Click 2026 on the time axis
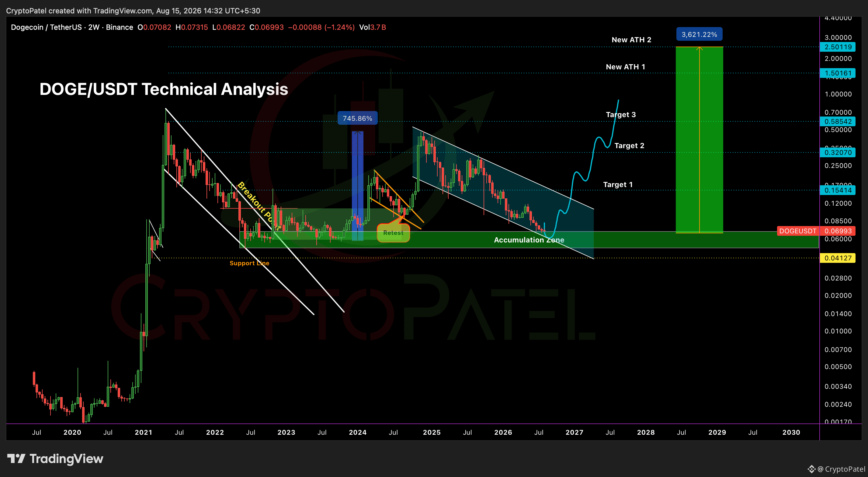This screenshot has width=868, height=477. (503, 433)
